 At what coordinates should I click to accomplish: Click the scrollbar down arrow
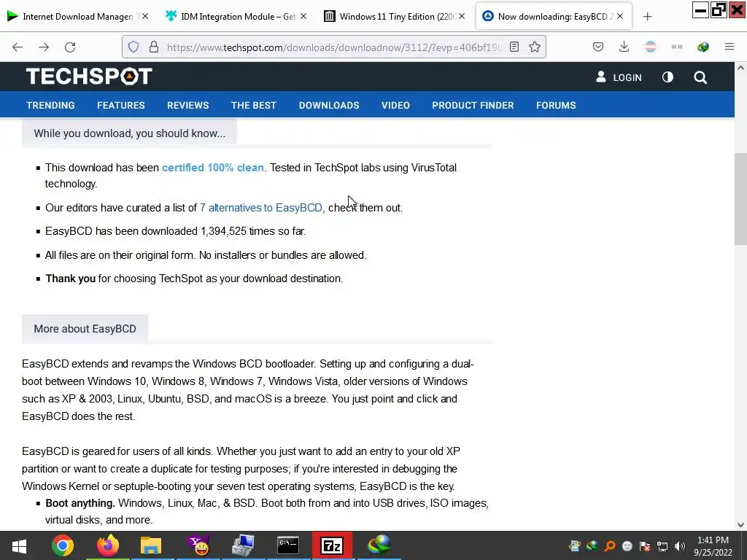740,525
